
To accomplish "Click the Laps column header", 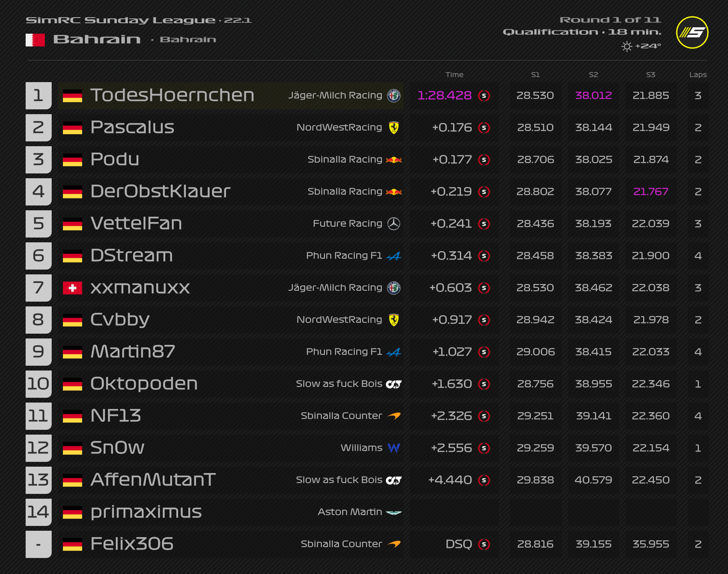I will coord(698,75).
